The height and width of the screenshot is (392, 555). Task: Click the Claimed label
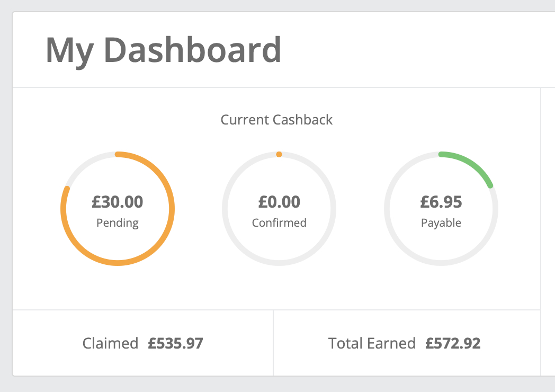pos(110,343)
